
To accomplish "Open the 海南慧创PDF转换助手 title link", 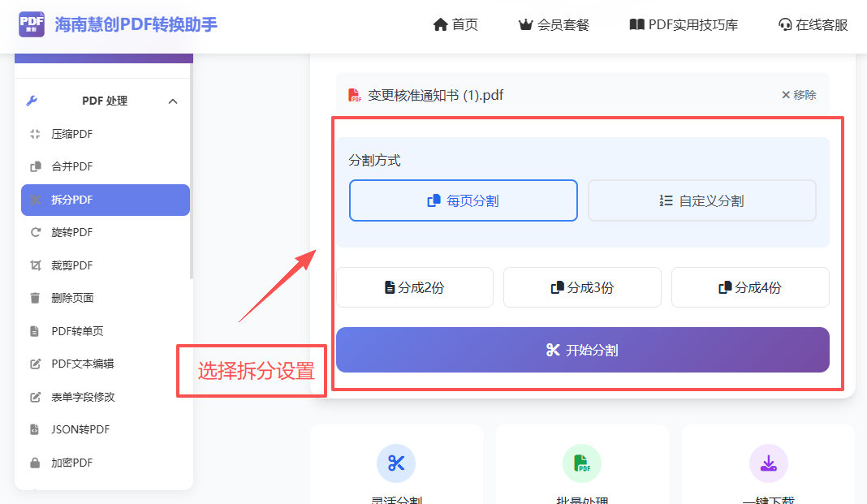I will tap(136, 24).
